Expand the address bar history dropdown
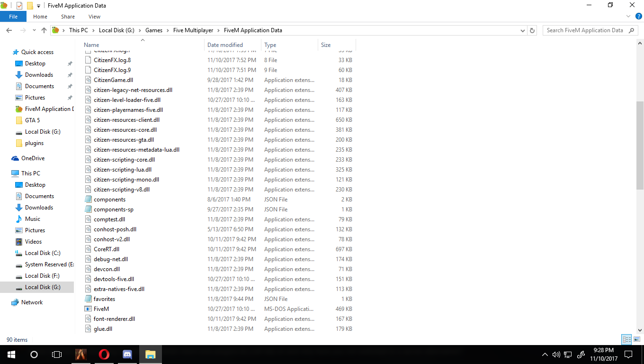Viewport: 644px width, 364px height. pyautogui.click(x=523, y=30)
